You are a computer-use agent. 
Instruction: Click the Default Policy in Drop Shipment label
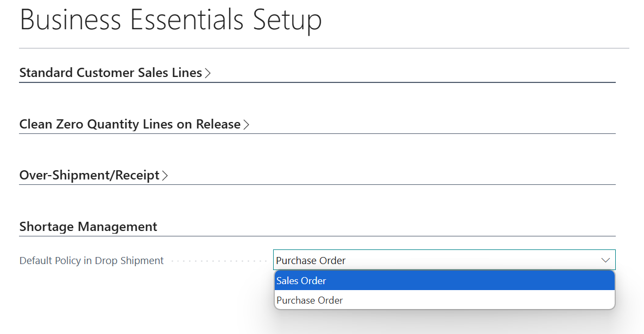click(91, 261)
